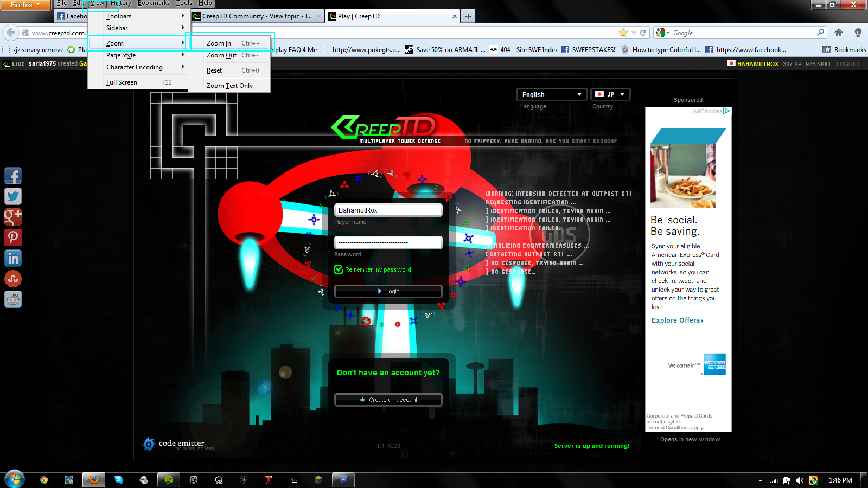
Task: Pin the page via Pinterest sidebar icon
Action: (13, 237)
